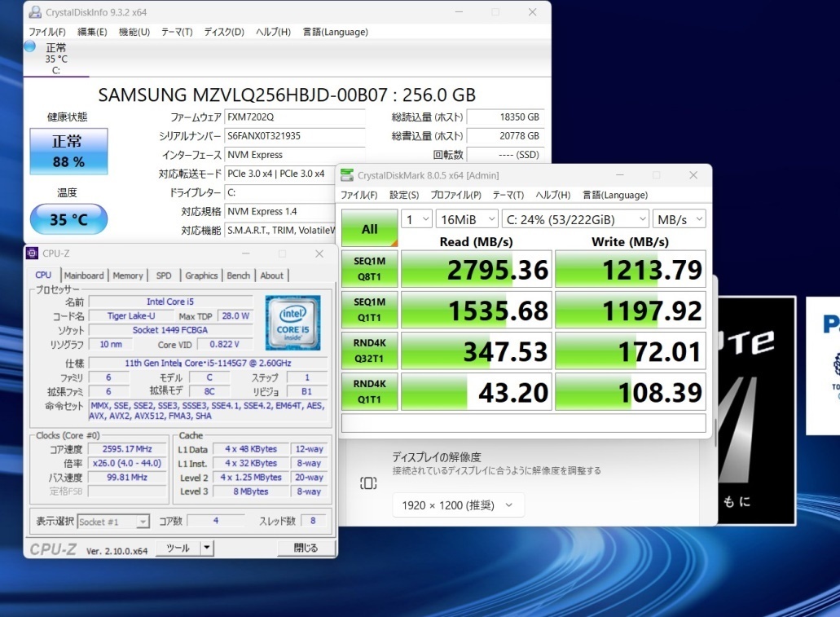Click the blue disk status orb

tap(30, 46)
